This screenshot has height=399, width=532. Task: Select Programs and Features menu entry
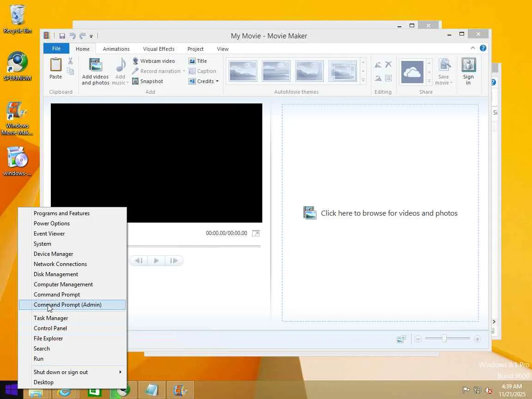coord(72,213)
